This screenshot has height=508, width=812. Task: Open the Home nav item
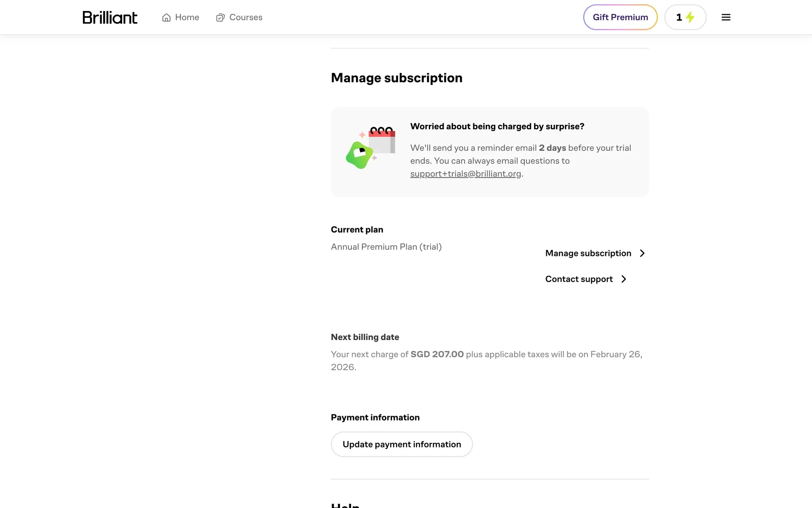coord(181,17)
